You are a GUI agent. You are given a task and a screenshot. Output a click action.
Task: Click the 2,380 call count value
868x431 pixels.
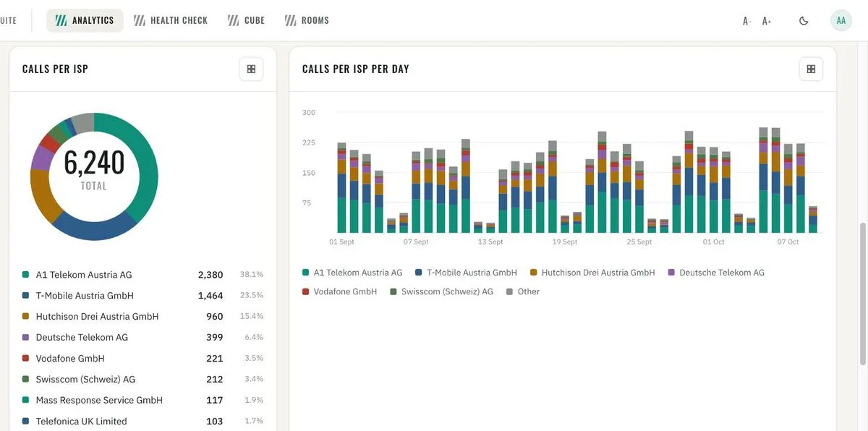point(210,275)
